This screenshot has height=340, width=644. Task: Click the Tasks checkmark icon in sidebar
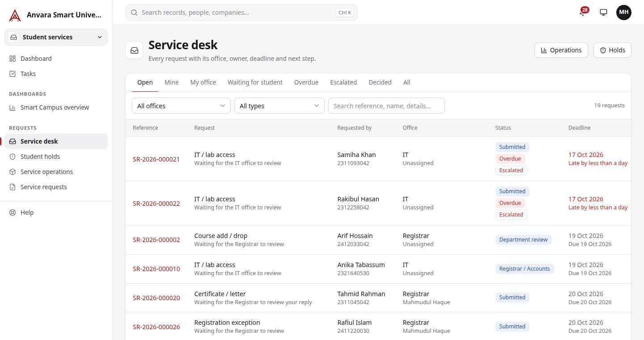coord(13,74)
